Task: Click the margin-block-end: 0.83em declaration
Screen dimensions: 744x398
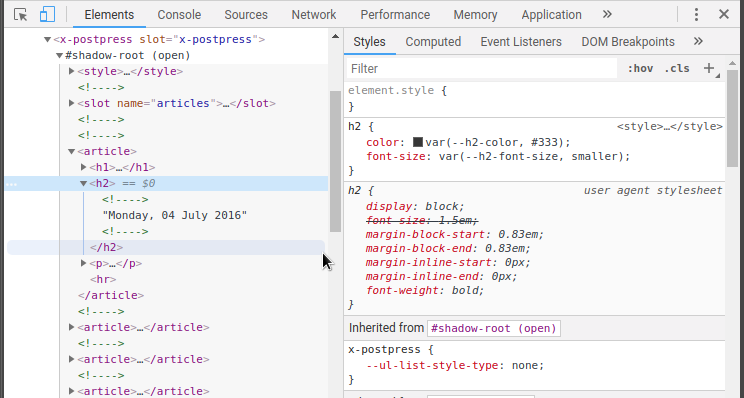Action: click(x=448, y=249)
